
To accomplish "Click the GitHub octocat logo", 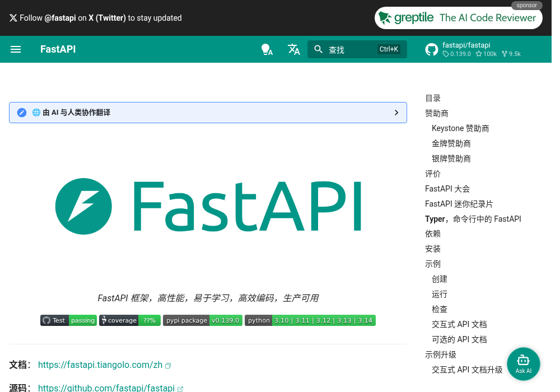I will click(x=431, y=49).
